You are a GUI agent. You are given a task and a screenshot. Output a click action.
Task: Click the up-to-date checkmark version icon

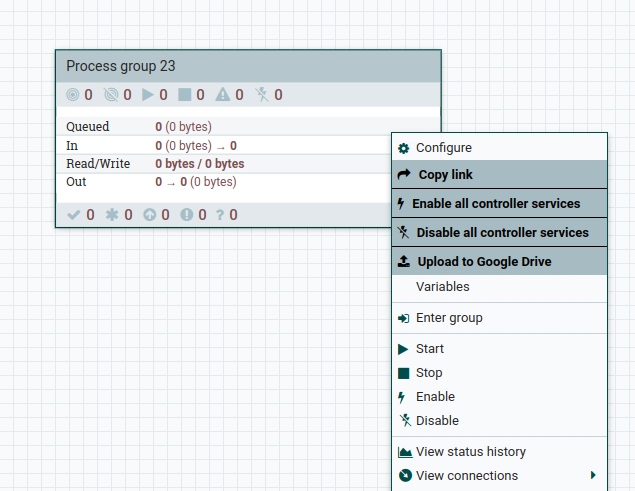73,215
